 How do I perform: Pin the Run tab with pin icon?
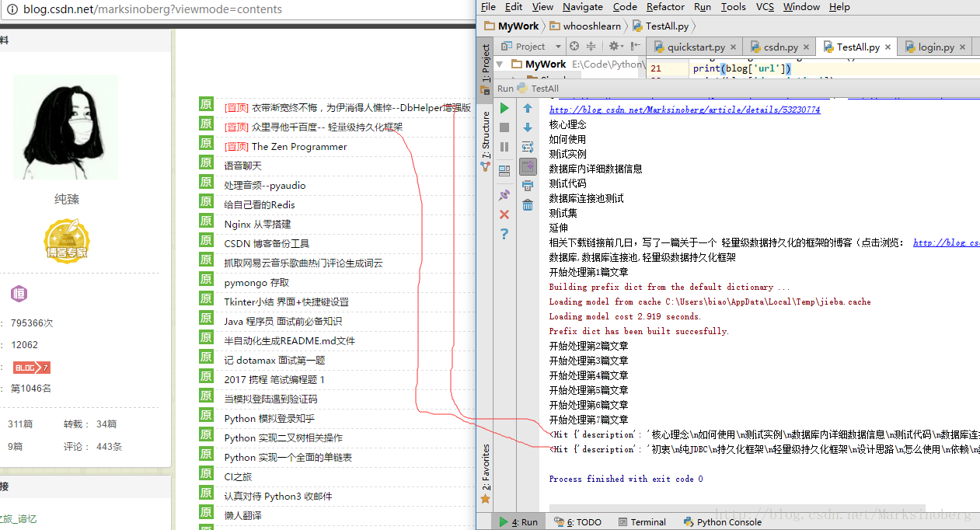point(504,195)
